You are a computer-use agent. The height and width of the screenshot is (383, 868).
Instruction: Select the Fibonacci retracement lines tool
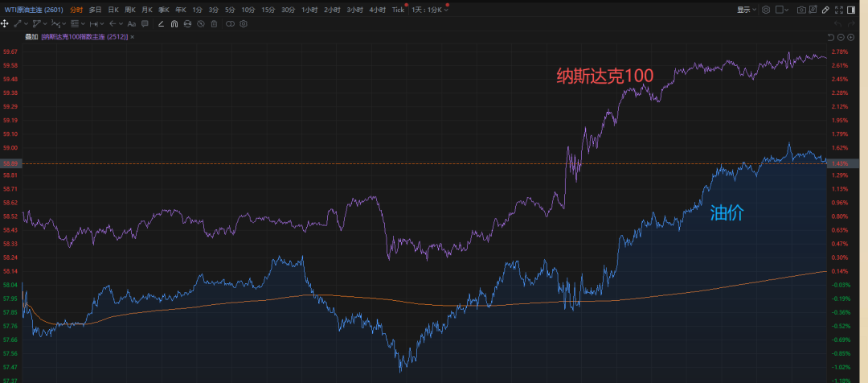click(75, 24)
